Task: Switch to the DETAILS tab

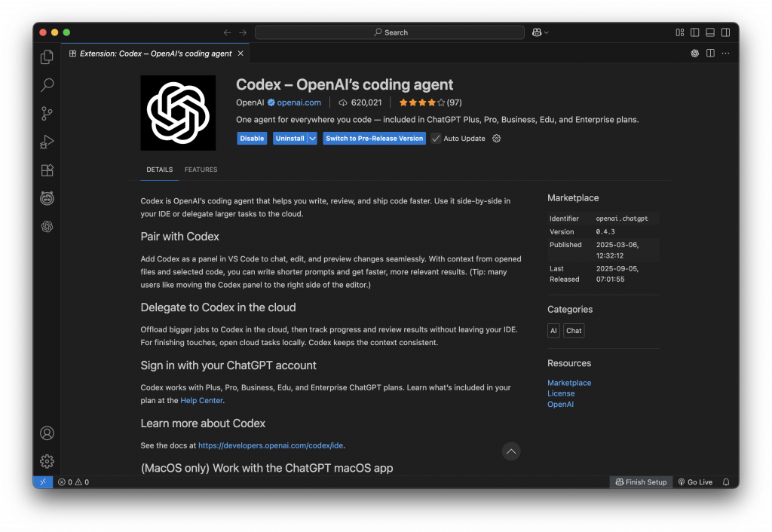Action: click(160, 170)
